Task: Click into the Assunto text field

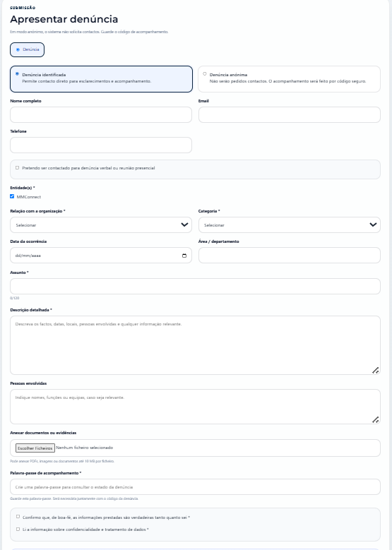Action: [x=195, y=286]
